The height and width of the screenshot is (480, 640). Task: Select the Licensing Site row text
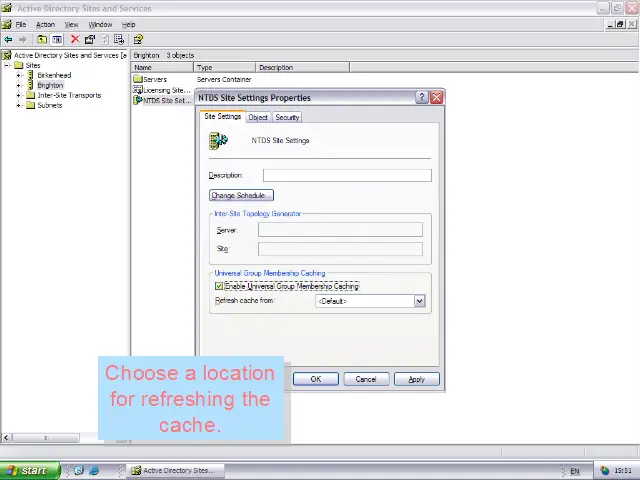[x=167, y=90]
